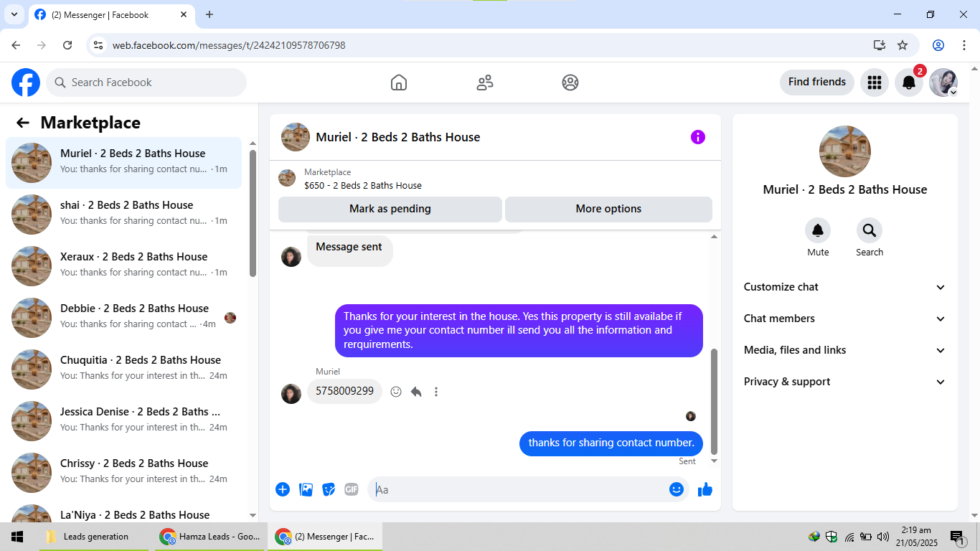
Task: Open Debbie conversation in chat list
Action: (x=124, y=318)
